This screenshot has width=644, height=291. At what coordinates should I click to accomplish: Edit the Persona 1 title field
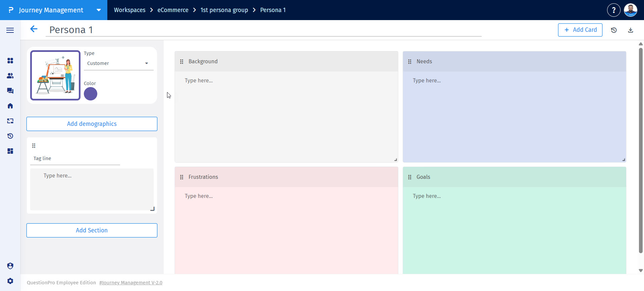tap(264, 30)
